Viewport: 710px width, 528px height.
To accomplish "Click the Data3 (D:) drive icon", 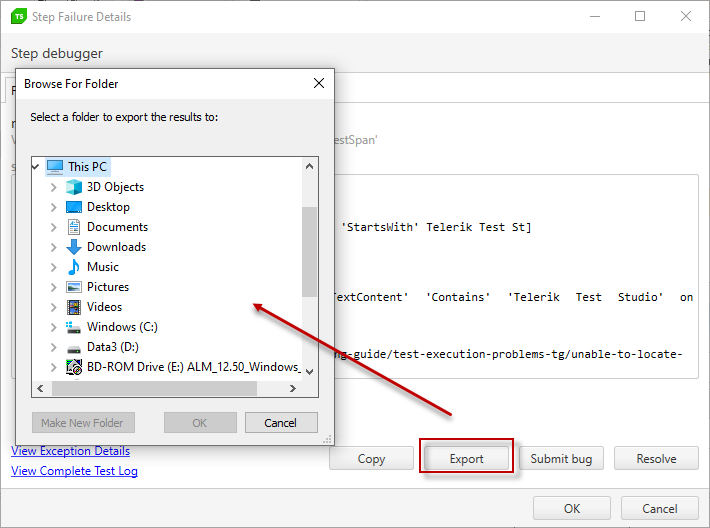I will click(x=74, y=348).
